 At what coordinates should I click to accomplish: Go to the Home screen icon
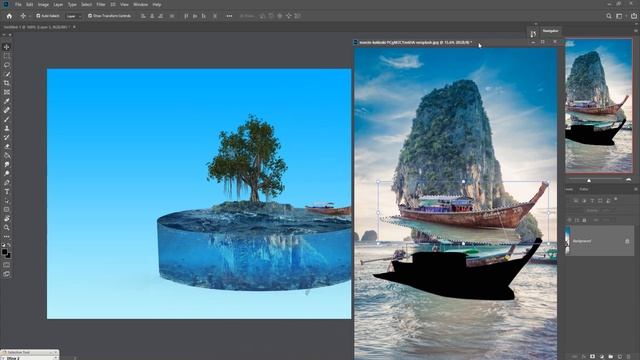pos(9,16)
